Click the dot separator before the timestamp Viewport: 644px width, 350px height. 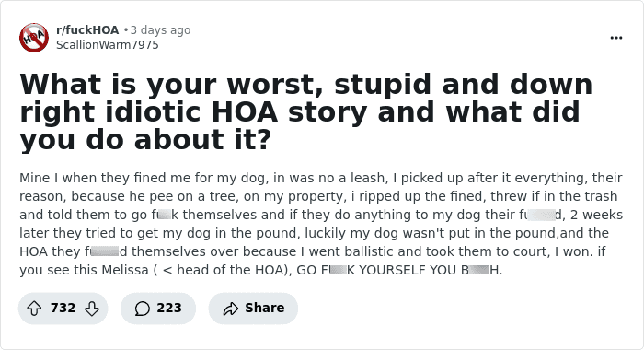pos(126,30)
